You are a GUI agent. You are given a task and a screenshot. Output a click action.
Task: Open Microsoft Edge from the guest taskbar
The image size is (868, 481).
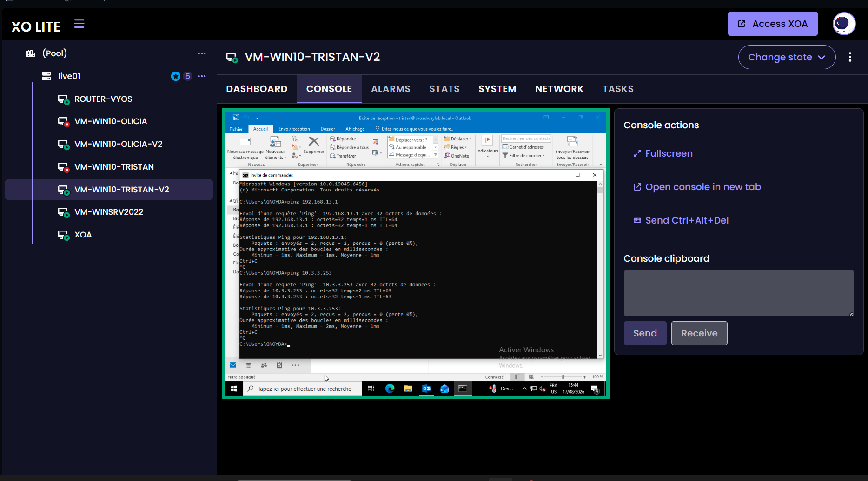pos(390,389)
